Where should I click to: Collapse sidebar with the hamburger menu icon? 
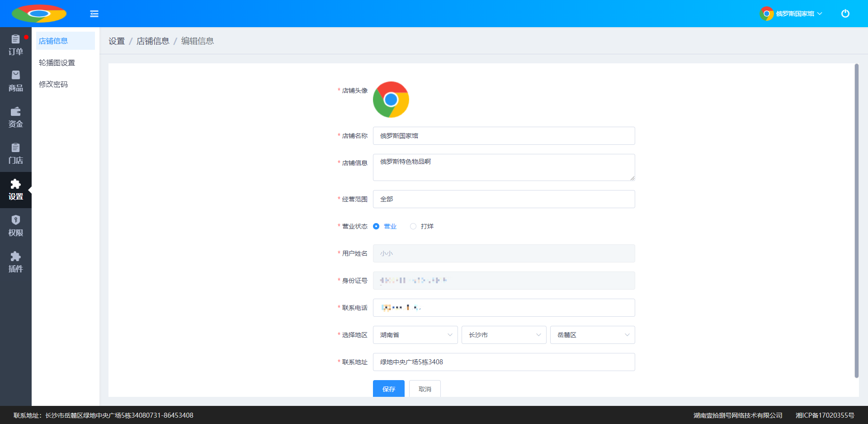[x=94, y=14]
